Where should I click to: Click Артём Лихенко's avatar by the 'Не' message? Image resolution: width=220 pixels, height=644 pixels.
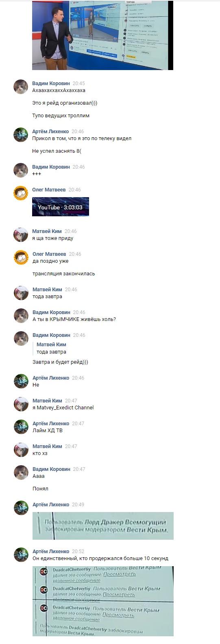click(21, 381)
